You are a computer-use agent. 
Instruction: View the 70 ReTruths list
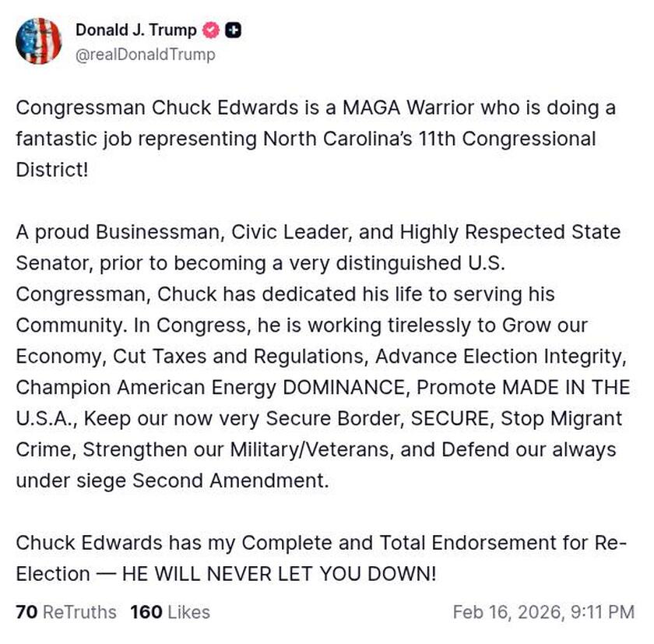tap(65, 612)
